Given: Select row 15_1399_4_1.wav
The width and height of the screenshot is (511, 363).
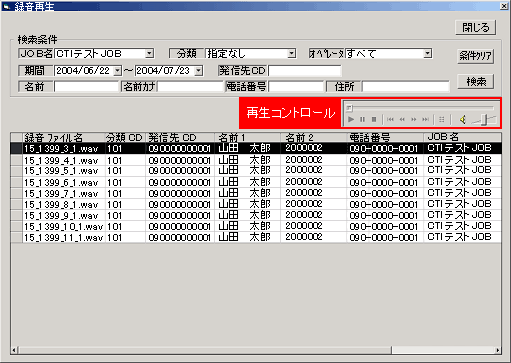Looking at the screenshot, I should point(256,160).
